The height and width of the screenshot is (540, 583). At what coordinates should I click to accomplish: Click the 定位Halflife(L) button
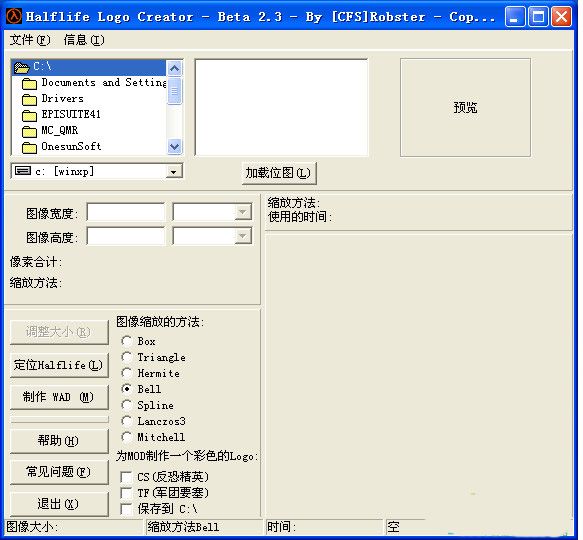59,365
